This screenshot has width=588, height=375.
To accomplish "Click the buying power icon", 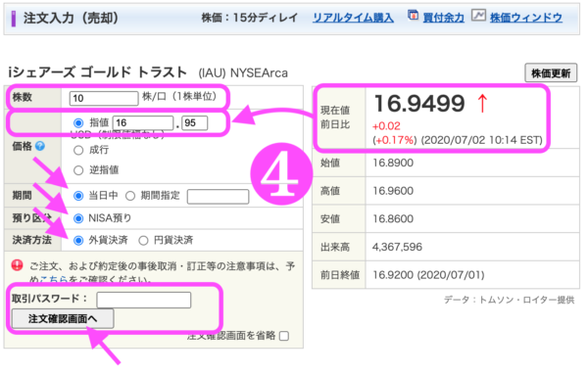I will [x=413, y=16].
